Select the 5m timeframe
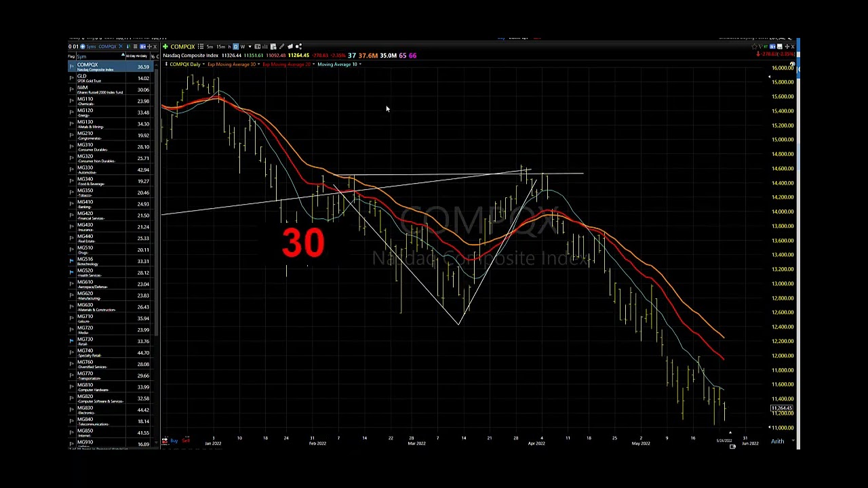 [210, 46]
